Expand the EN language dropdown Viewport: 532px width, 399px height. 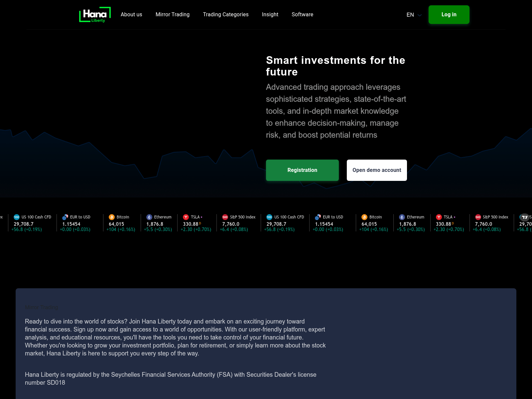pyautogui.click(x=414, y=15)
